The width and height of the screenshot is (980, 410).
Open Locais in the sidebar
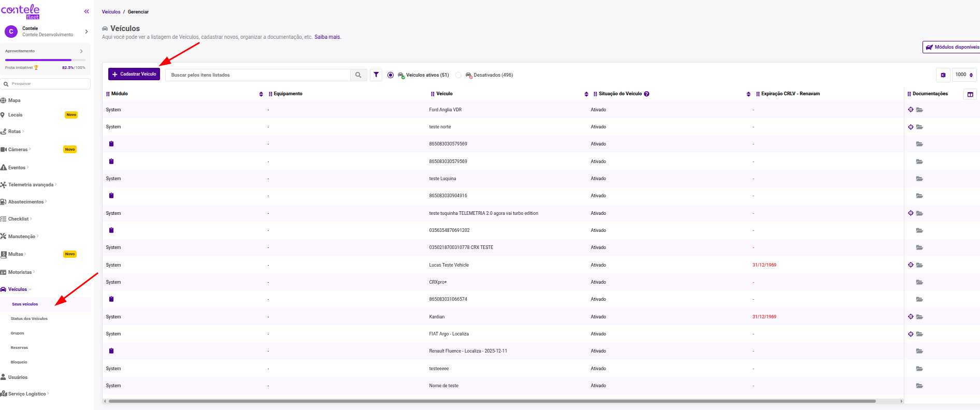(x=16, y=115)
